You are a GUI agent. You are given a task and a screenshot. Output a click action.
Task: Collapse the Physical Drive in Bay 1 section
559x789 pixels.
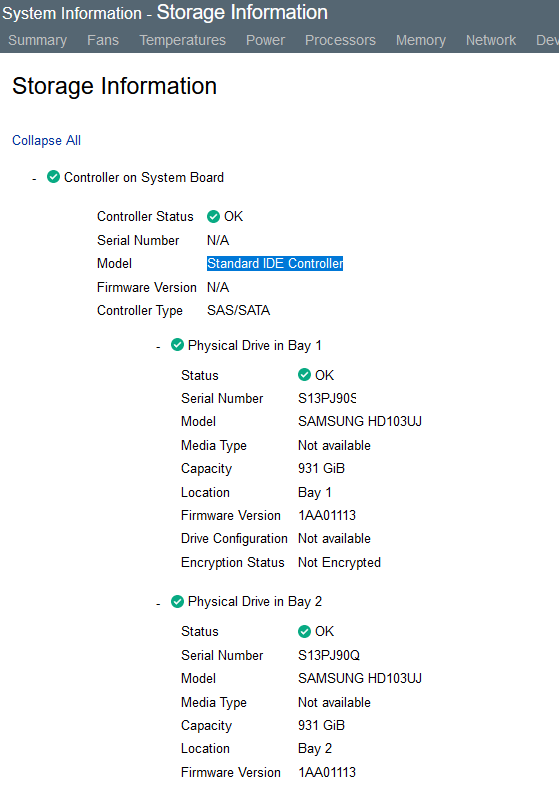(x=158, y=347)
